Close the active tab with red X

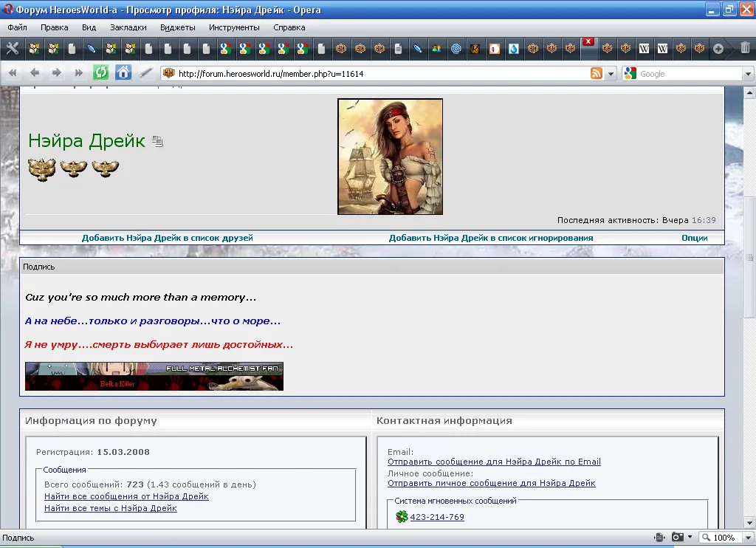pos(588,41)
